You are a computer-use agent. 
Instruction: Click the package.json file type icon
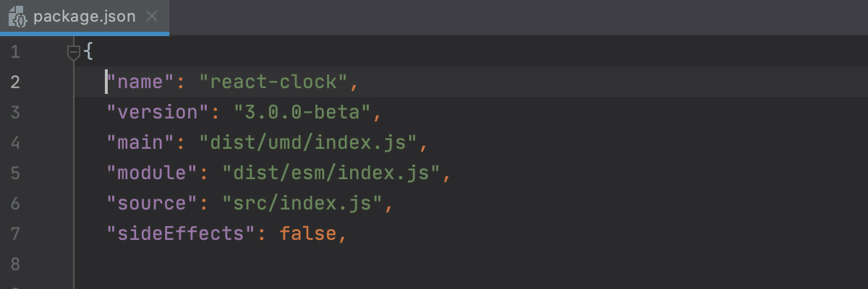[x=17, y=16]
